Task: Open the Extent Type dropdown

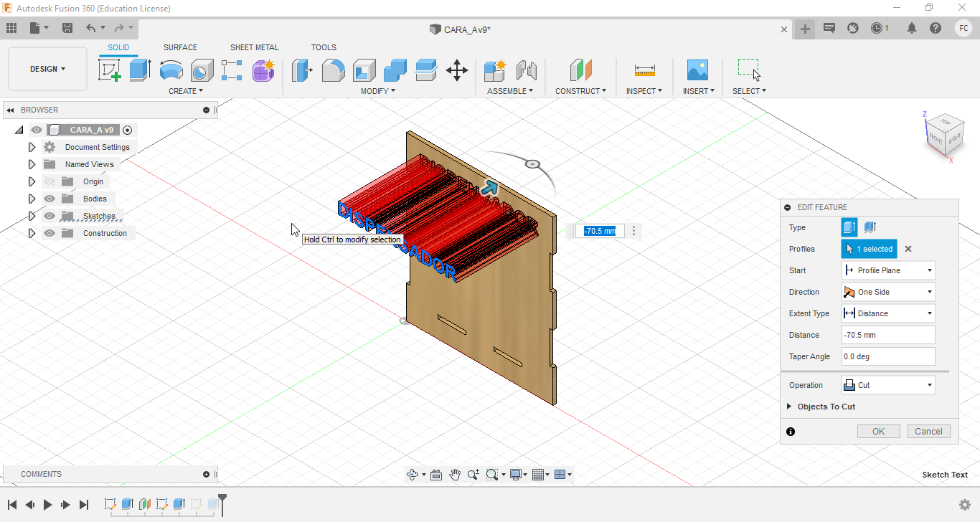Action: pos(888,313)
